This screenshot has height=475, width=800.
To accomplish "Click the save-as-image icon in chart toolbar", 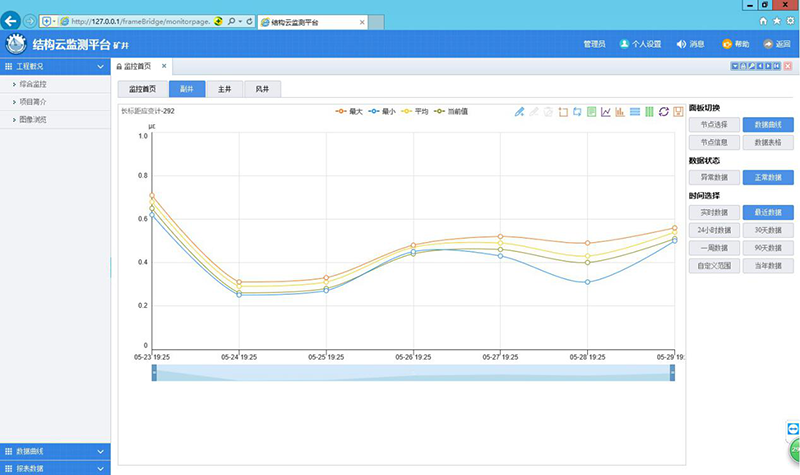I will pos(678,112).
